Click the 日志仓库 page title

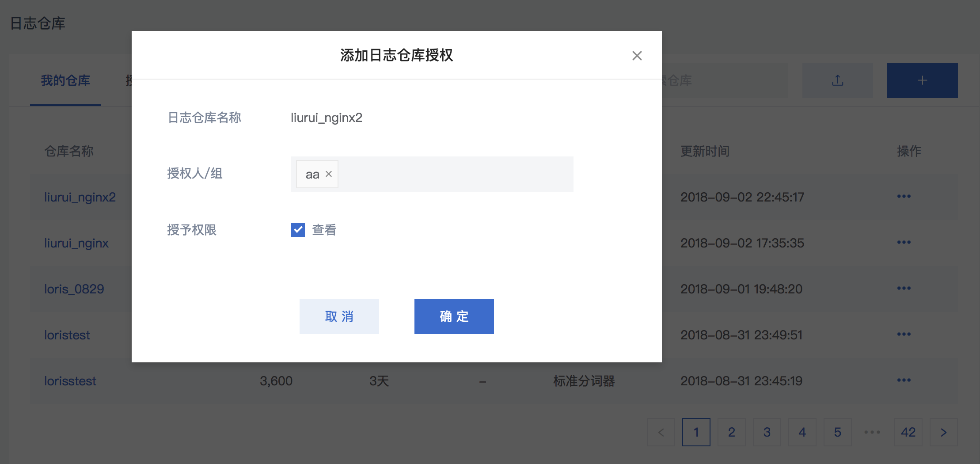pyautogui.click(x=38, y=23)
